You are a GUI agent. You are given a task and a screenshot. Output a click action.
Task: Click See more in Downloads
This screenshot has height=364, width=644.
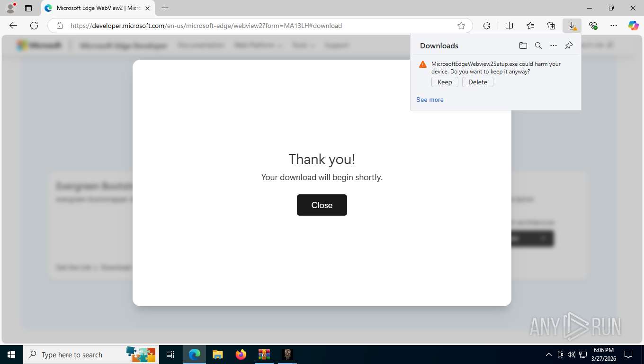[x=430, y=100]
